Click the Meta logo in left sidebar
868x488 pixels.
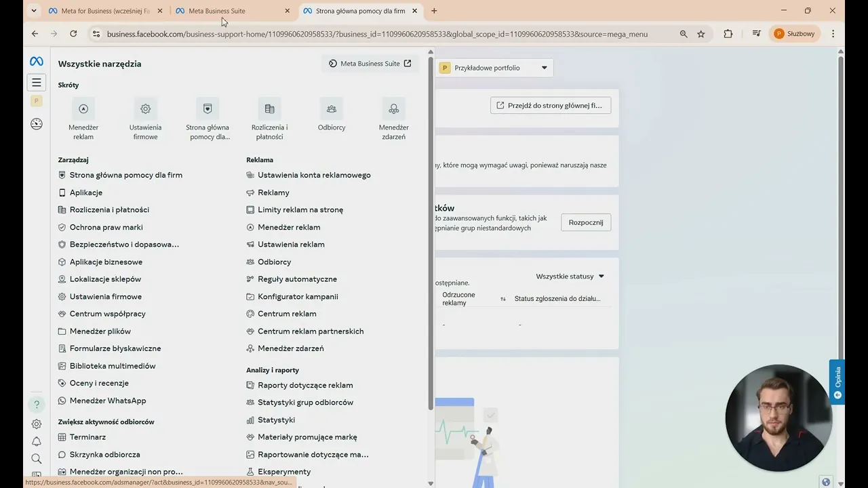pos(37,62)
